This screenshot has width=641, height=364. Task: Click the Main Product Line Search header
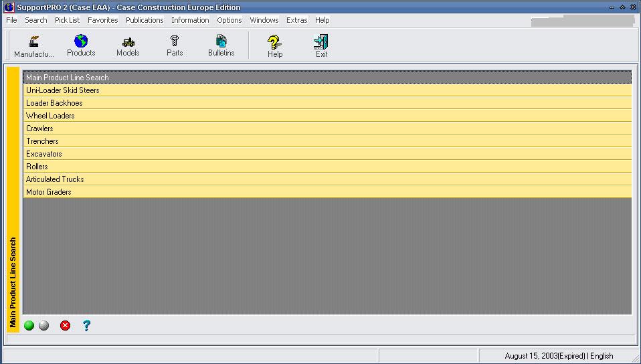point(327,78)
